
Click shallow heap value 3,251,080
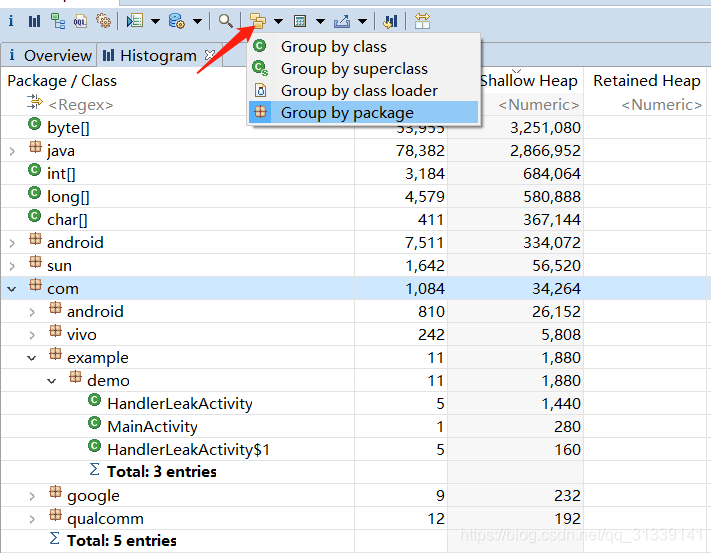tap(545, 128)
